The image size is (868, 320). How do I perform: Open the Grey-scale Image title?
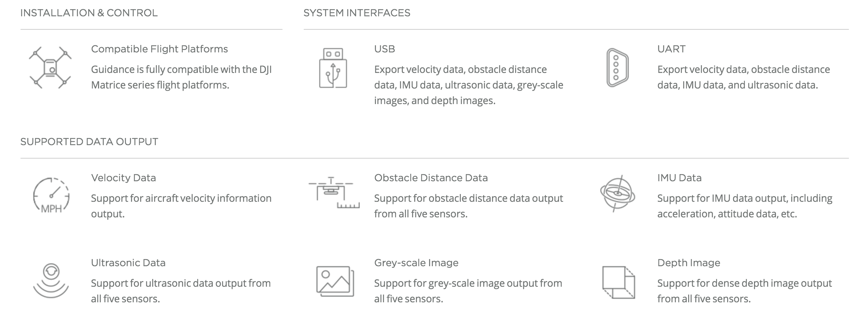pos(416,263)
